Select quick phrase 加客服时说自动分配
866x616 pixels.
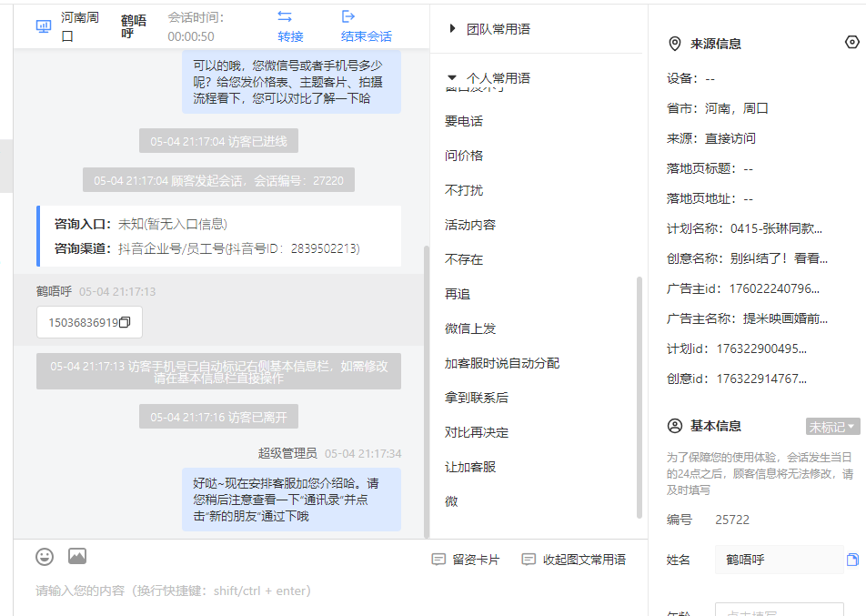click(x=502, y=363)
